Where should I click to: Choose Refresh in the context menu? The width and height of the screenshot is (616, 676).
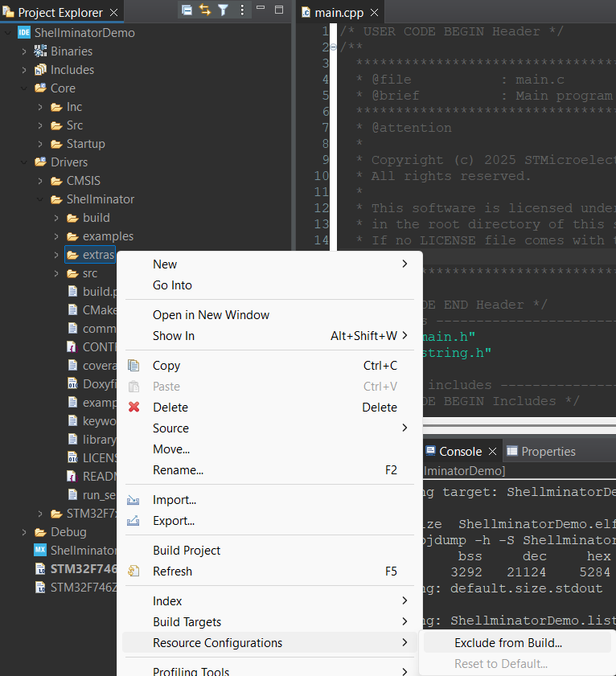pos(269,572)
